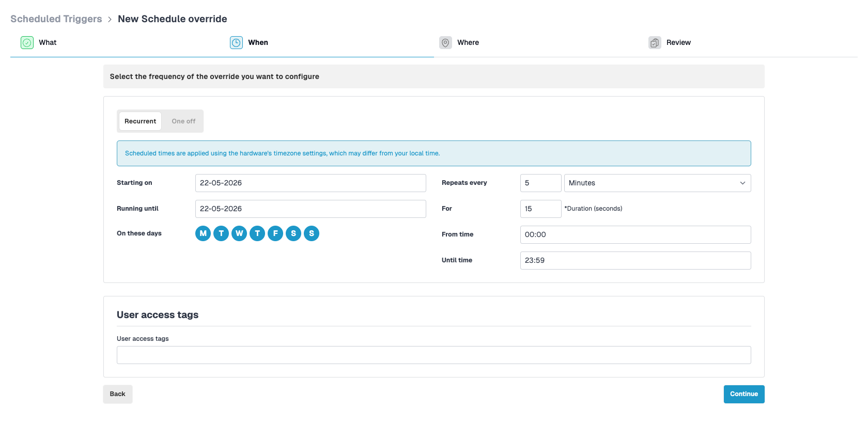868x425 pixels.
Task: Toggle the Monday (M) day circle
Action: (203, 233)
